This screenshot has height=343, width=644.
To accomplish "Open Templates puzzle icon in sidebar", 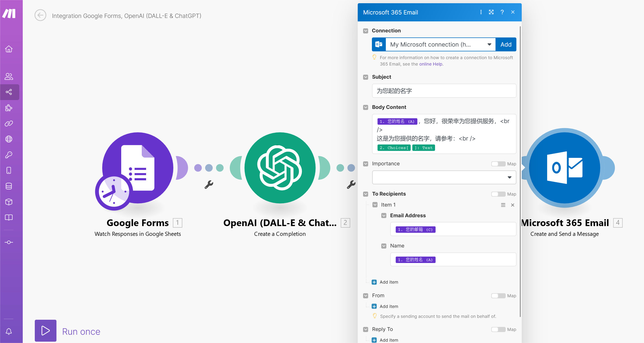I will [x=9, y=108].
